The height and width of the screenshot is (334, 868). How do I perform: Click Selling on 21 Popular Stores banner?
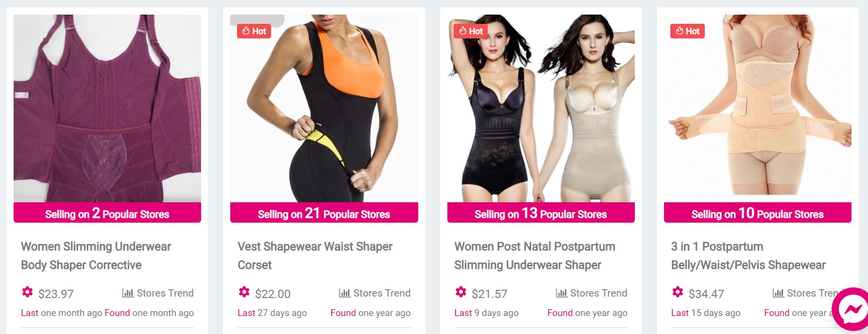click(324, 213)
